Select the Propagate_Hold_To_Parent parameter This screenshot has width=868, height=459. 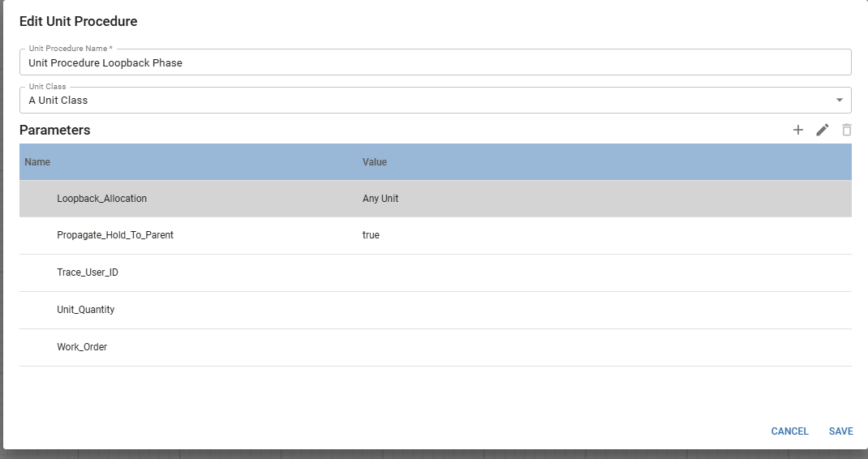(115, 235)
